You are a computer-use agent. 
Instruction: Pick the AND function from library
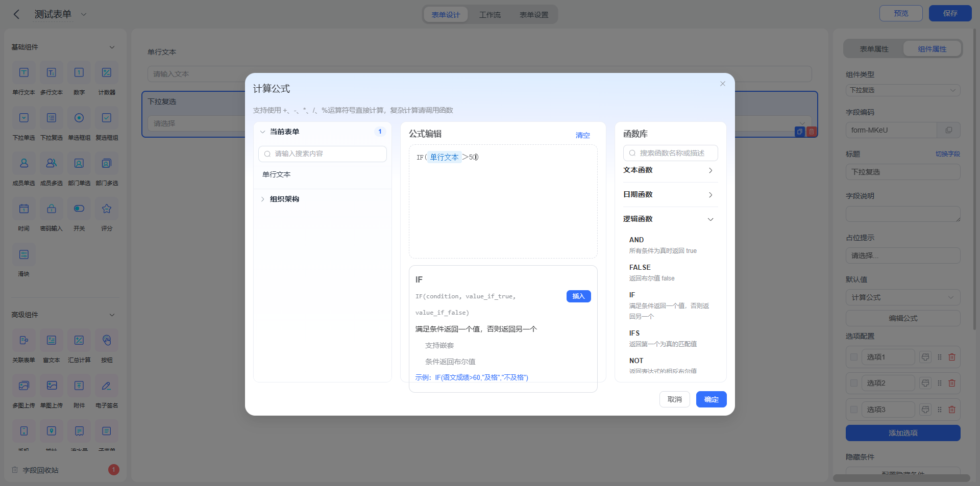tap(636, 240)
